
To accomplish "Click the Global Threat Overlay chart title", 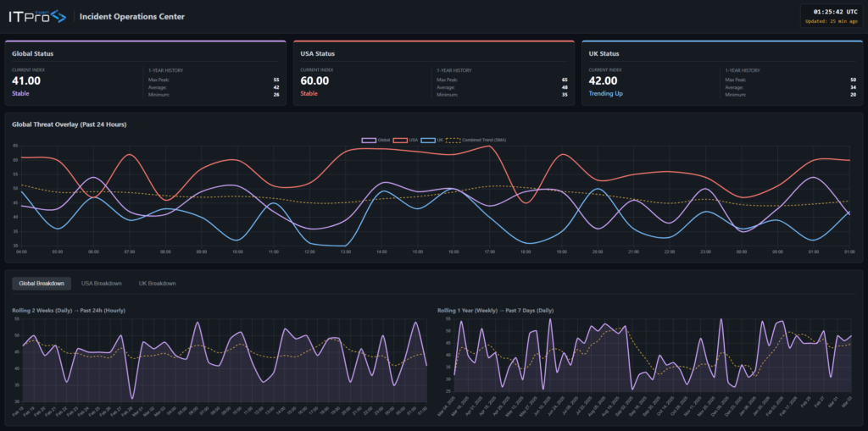I will (69, 124).
